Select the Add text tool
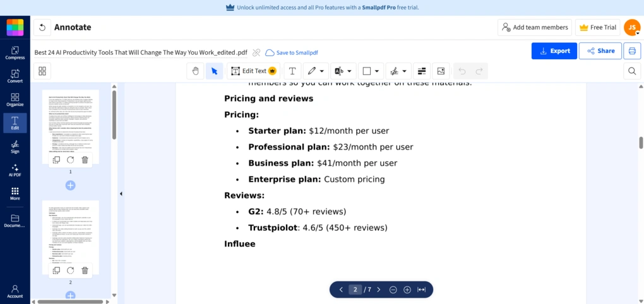This screenshot has width=644, height=304. point(292,71)
